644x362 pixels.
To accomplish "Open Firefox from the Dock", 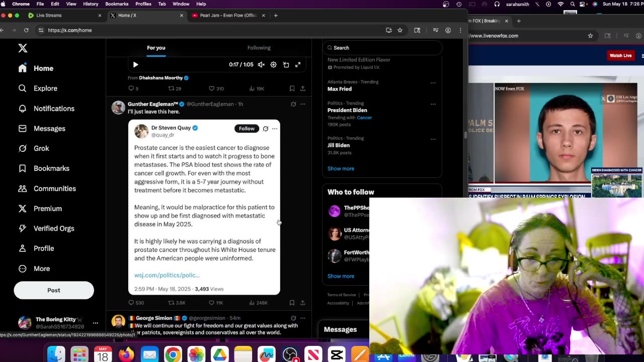I will (x=126, y=355).
